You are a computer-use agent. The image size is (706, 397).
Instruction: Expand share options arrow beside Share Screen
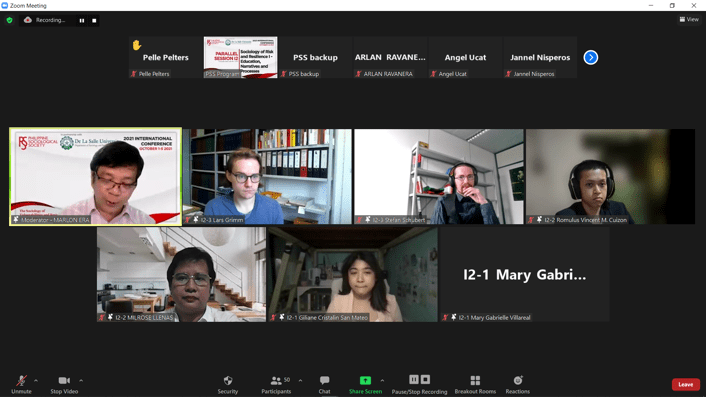pyautogui.click(x=382, y=381)
